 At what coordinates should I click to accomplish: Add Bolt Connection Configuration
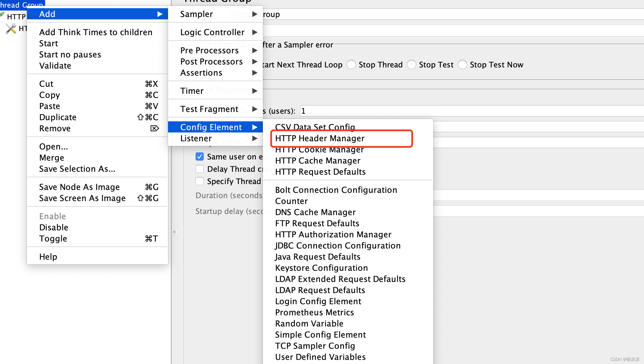pyautogui.click(x=348, y=190)
